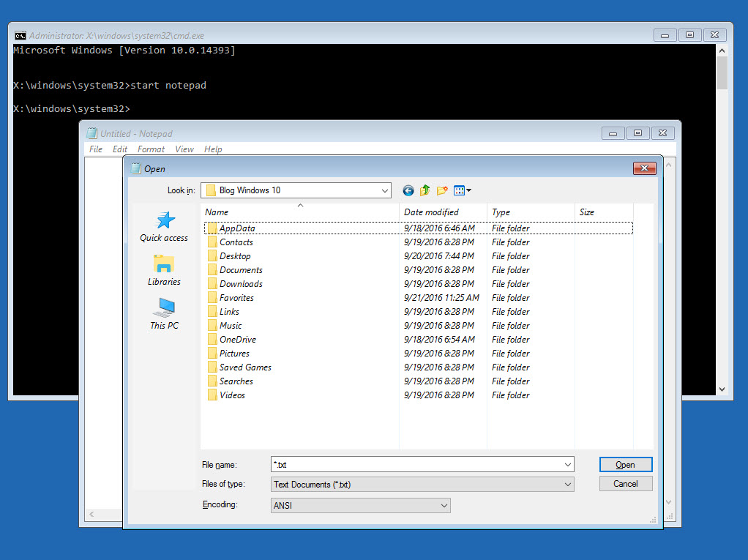
Task: Click the File folder type in Videos row
Action: tap(510, 395)
